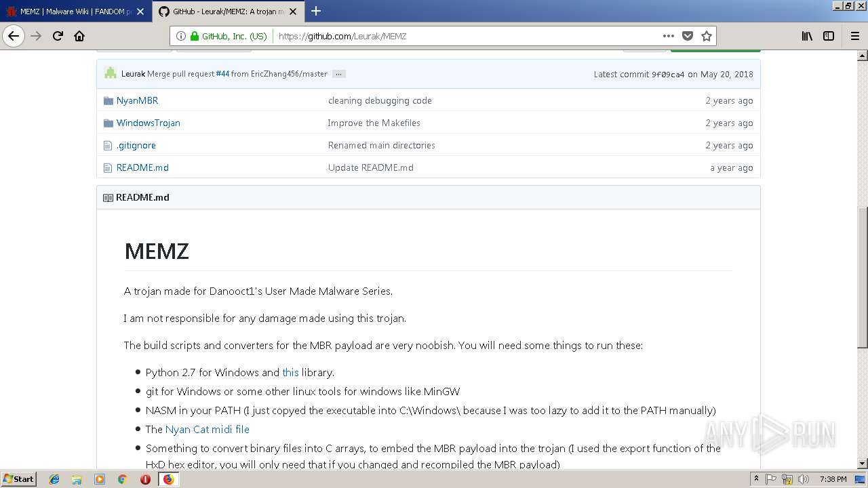The height and width of the screenshot is (488, 868).
Task: Click the Show Desktop button
Action: (861, 479)
